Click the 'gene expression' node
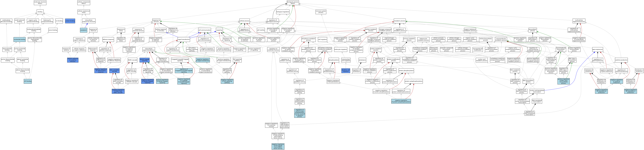Screen dimensions: 644x150 [598, 50]
